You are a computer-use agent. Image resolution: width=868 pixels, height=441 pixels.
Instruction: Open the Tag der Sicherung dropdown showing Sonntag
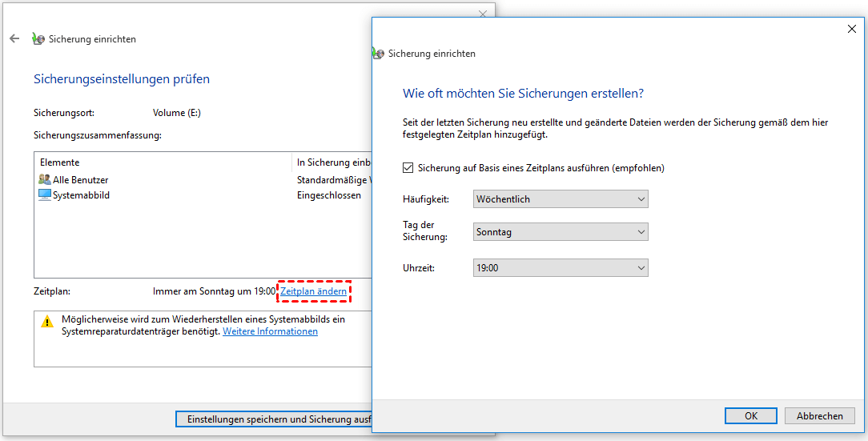click(x=561, y=232)
